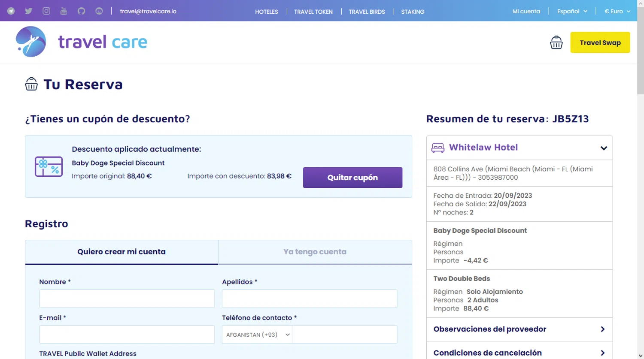The height and width of the screenshot is (359, 644).
Task: Open the AFGANISTAN (+93) country code dropdown
Action: pyautogui.click(x=257, y=335)
